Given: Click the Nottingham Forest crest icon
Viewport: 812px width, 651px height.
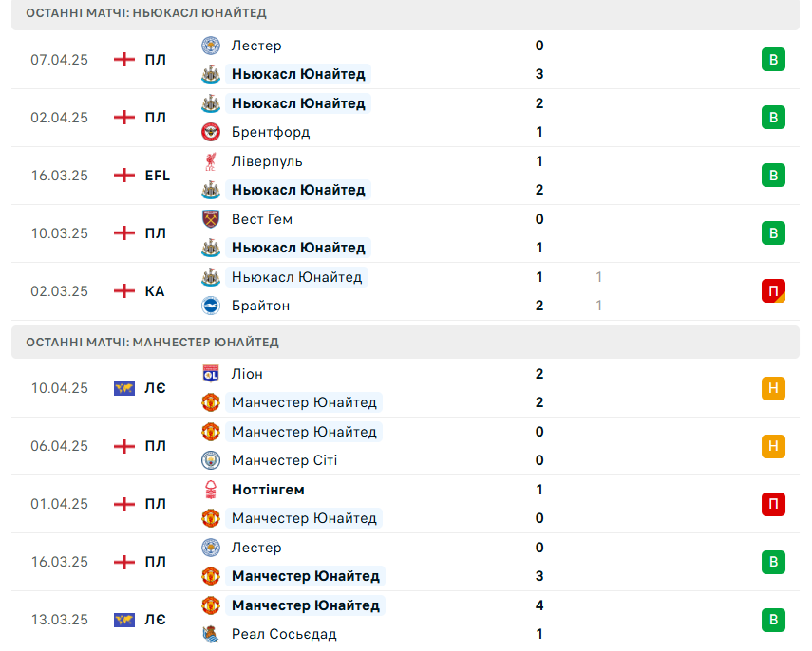Looking at the screenshot, I should tap(211, 490).
